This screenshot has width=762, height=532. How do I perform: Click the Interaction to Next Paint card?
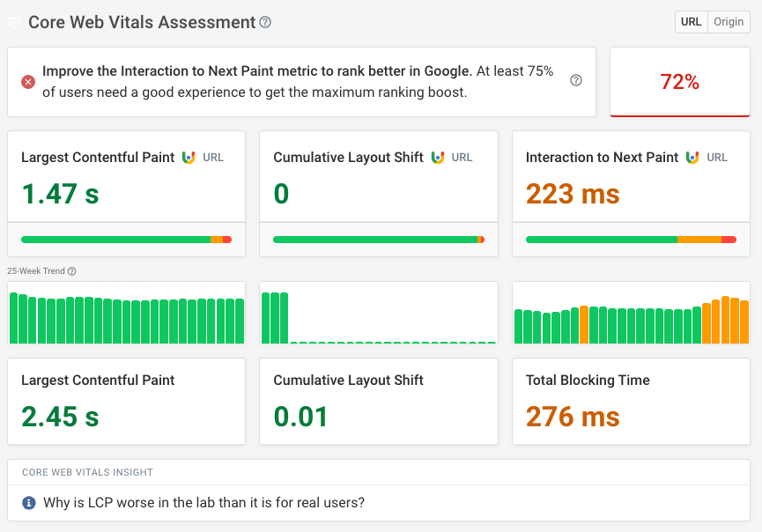tap(630, 194)
